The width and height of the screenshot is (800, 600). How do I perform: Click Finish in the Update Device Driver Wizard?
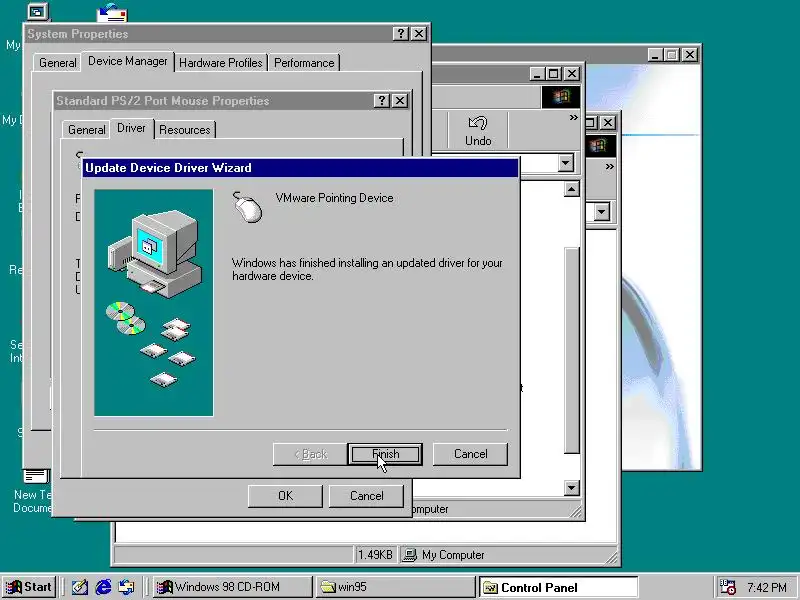click(385, 454)
